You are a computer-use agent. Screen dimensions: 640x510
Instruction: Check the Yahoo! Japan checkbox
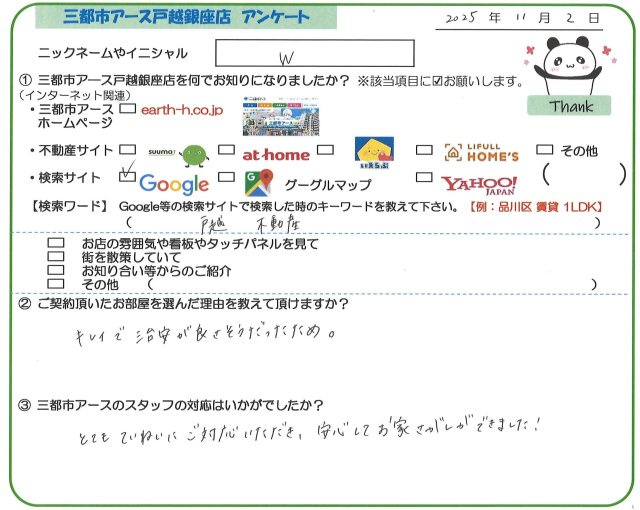(x=424, y=177)
